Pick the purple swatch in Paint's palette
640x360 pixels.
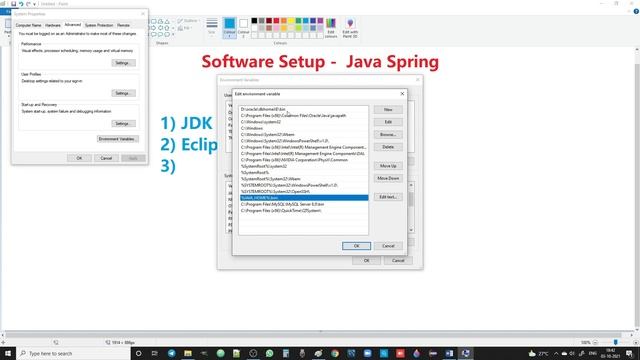click(x=320, y=20)
